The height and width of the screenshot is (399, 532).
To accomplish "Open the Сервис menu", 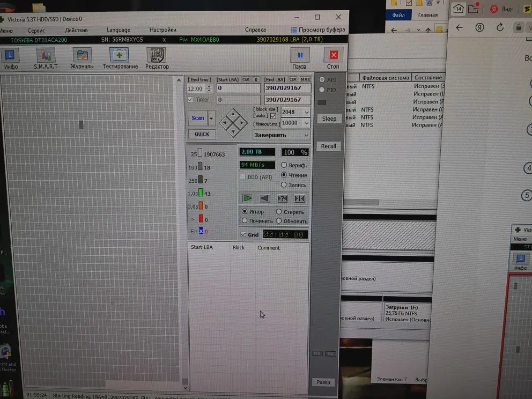I will (36, 31).
